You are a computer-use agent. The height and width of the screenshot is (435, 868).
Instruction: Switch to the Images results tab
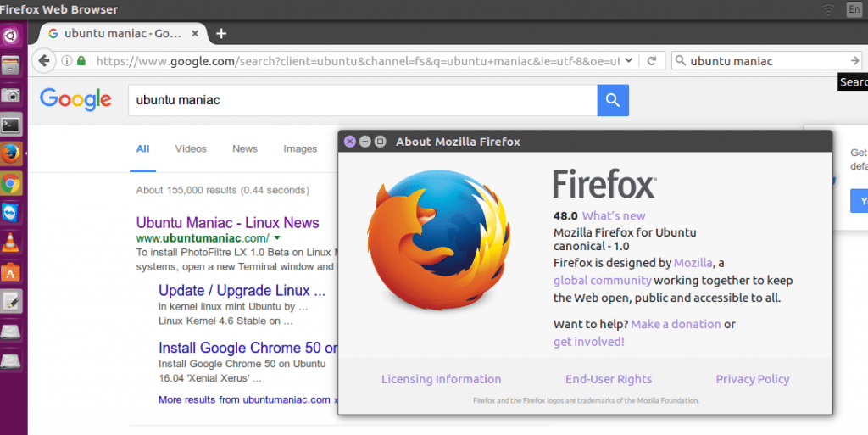point(300,149)
